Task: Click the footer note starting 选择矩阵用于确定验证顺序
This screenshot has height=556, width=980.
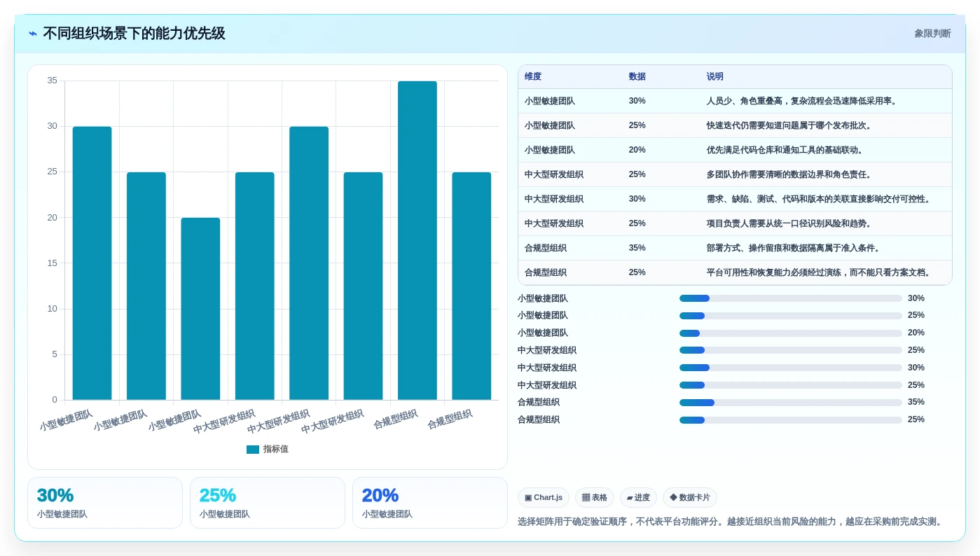Action: click(731, 522)
